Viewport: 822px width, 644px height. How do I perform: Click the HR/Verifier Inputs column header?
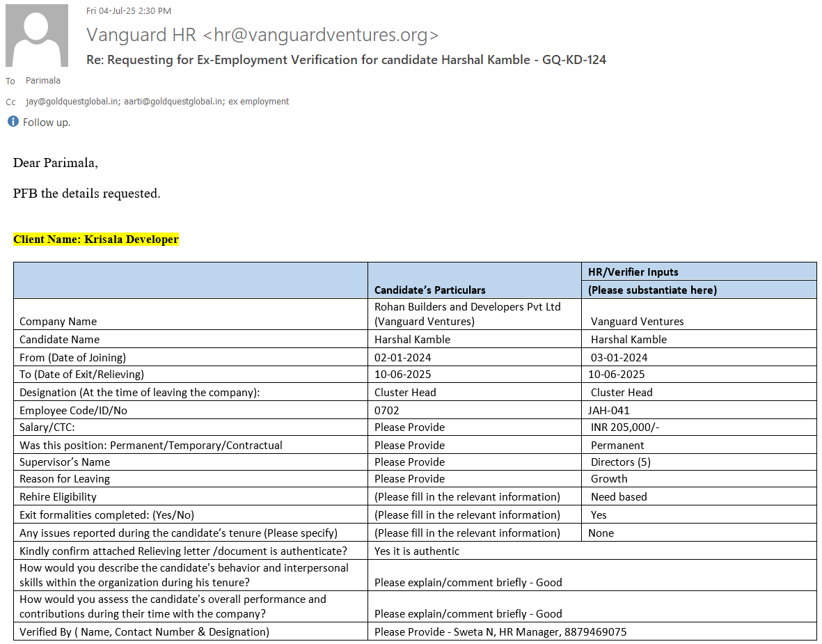click(x=633, y=272)
